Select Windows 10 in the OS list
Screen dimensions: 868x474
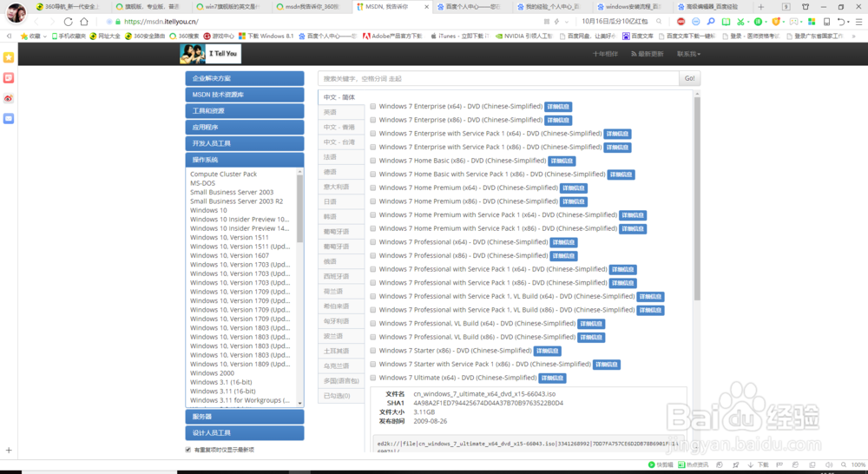208,210
